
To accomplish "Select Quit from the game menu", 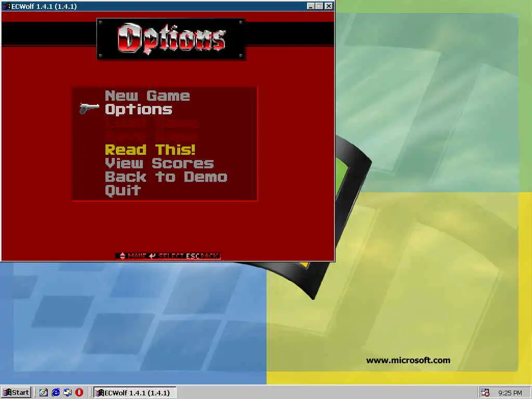I will [123, 190].
